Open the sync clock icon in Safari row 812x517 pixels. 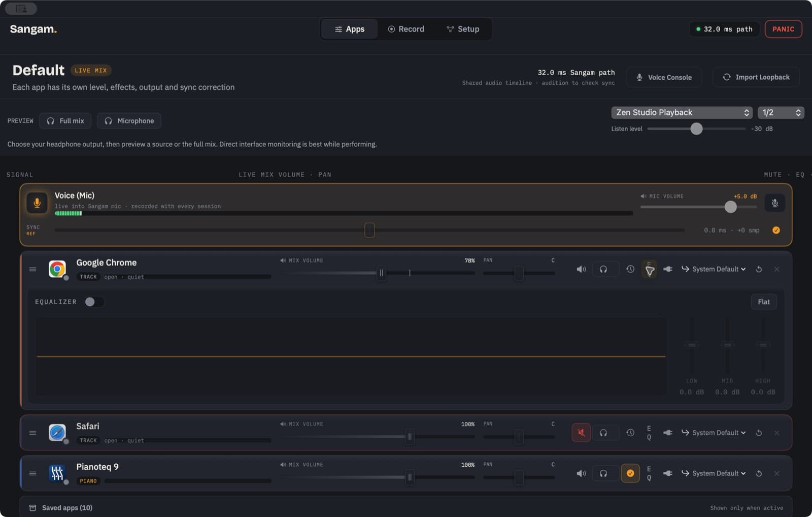click(630, 433)
